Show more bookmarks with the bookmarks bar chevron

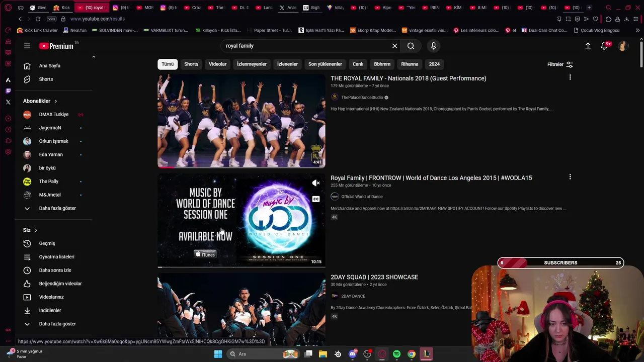(637, 30)
